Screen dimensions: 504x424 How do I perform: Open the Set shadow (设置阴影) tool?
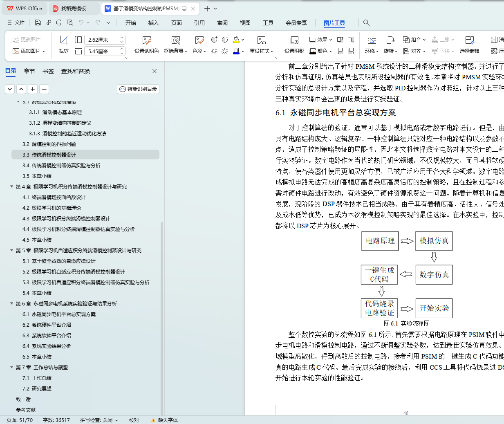point(294,45)
